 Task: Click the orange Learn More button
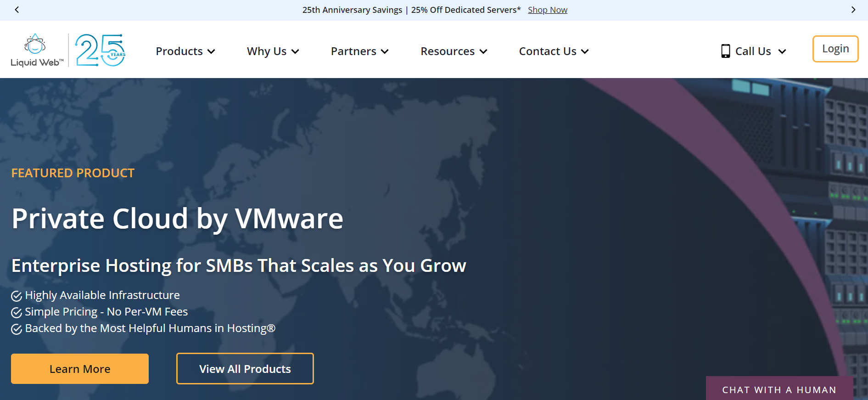coord(80,369)
